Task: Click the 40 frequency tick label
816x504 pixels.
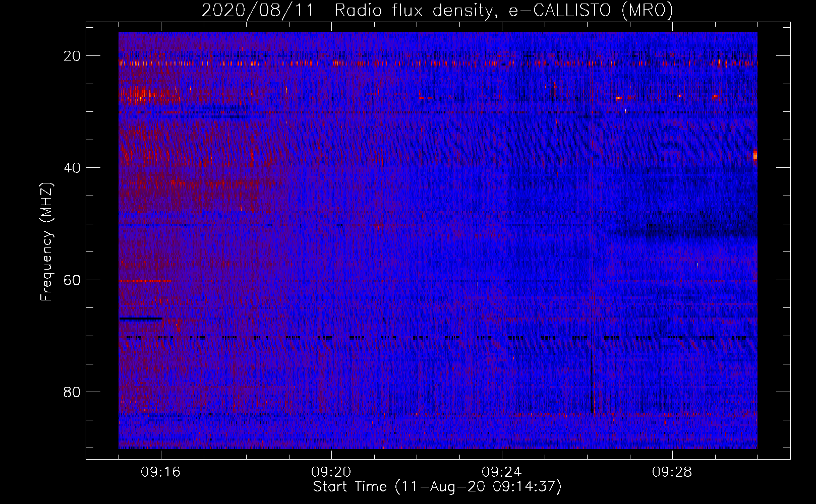Action: click(72, 168)
